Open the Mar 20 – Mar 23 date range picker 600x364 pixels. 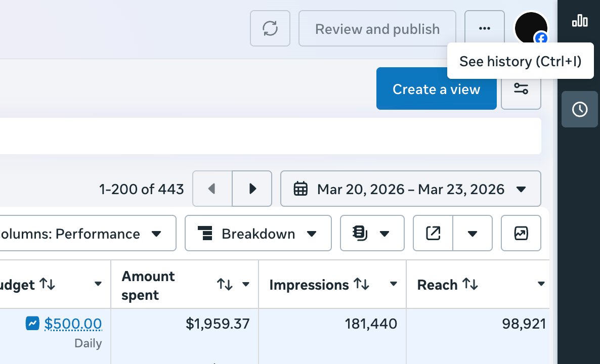(x=411, y=189)
